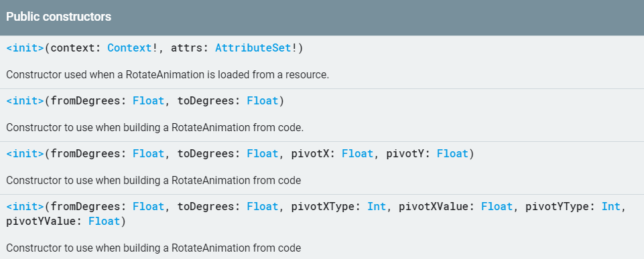Click the Float type after pivotXValue
The width and height of the screenshot is (644, 259).
click(x=497, y=206)
